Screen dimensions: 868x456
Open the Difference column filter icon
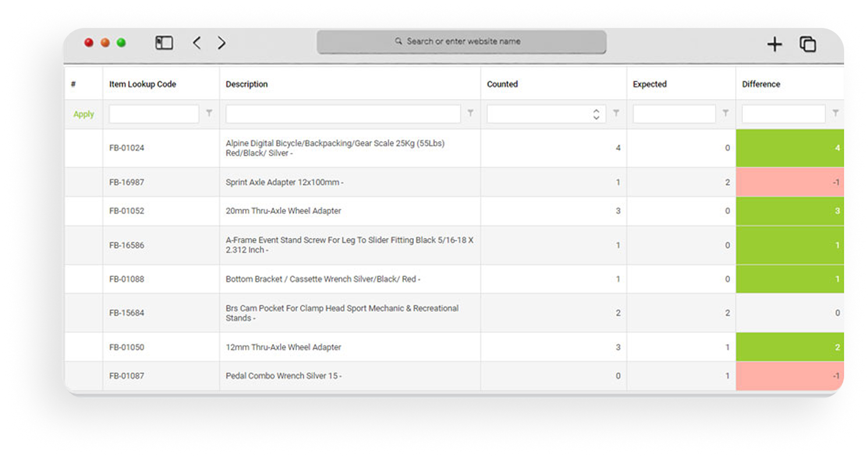(835, 114)
